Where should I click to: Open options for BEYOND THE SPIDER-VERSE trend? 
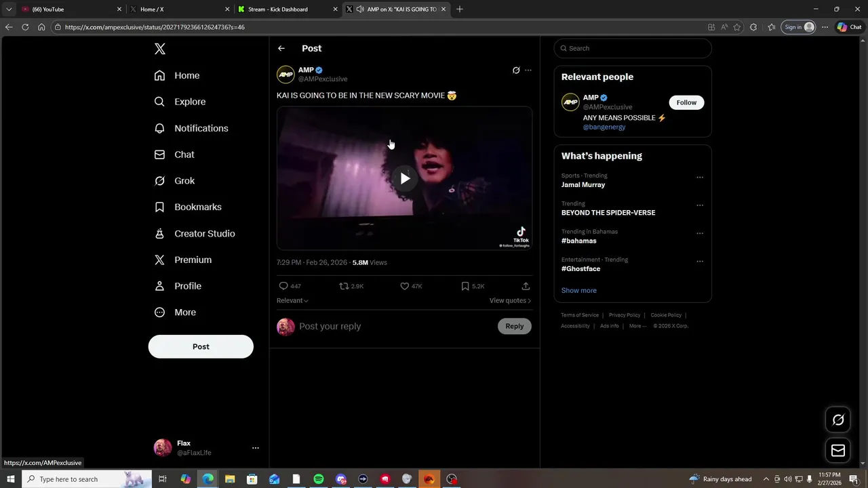[x=700, y=205]
